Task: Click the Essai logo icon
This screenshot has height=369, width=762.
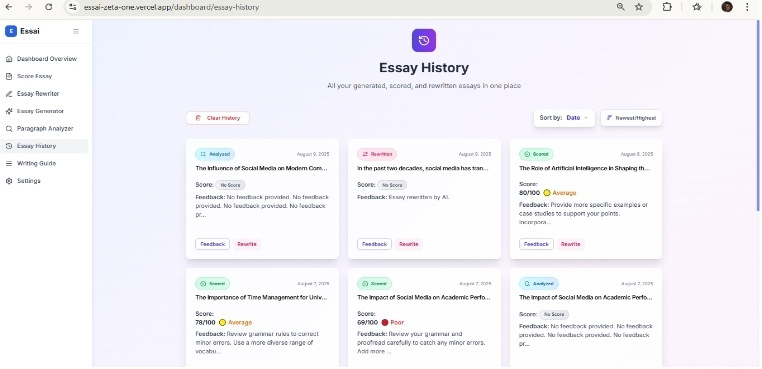Action: coord(11,31)
